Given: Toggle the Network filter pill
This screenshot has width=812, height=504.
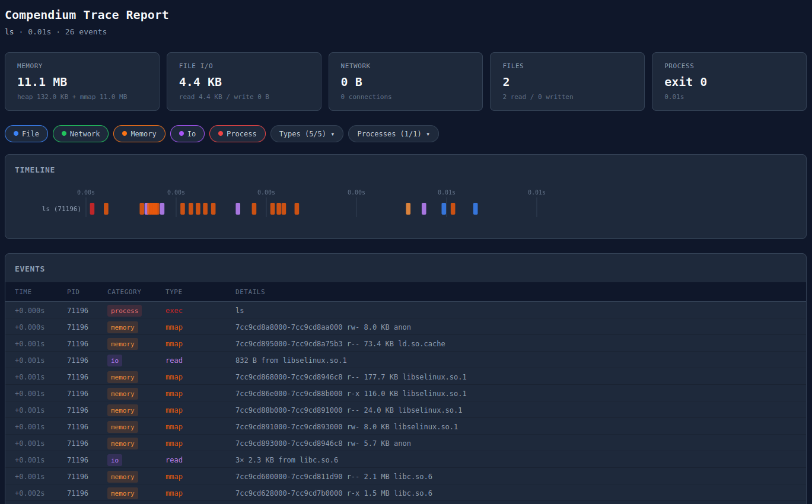Looking at the screenshot, I should pos(80,134).
